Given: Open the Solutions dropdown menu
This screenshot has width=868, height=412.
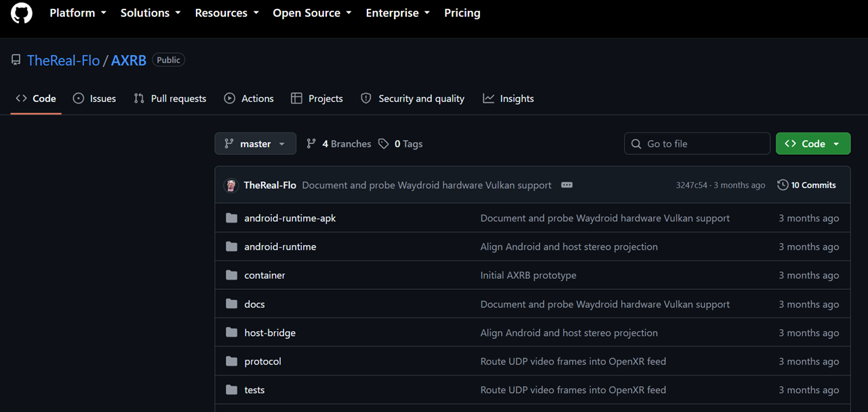Looking at the screenshot, I should tap(151, 13).
